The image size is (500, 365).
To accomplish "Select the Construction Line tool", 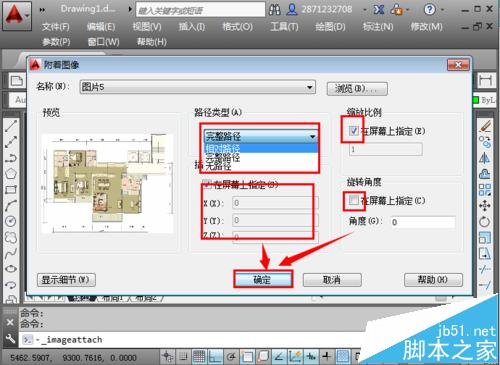I will [11, 142].
